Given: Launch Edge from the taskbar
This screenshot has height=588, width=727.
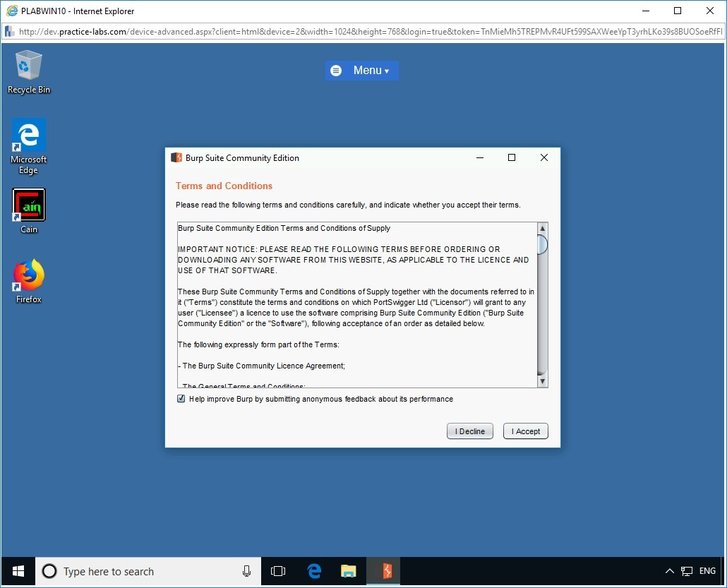Looking at the screenshot, I should 313,571.
